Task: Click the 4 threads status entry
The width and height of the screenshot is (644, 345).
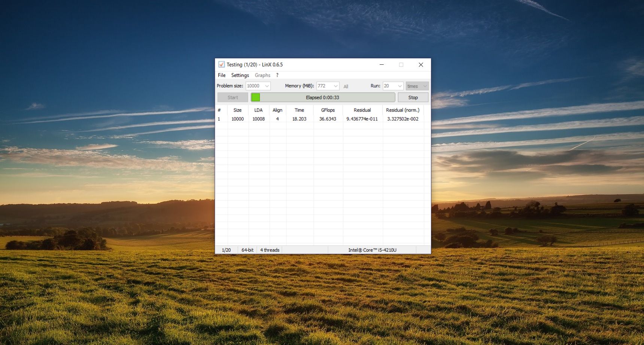Action: [x=270, y=250]
